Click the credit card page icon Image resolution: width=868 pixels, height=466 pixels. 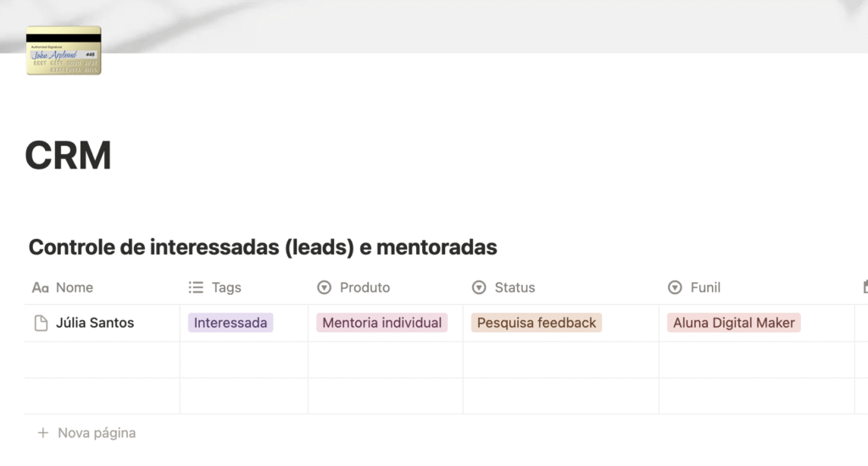click(64, 50)
